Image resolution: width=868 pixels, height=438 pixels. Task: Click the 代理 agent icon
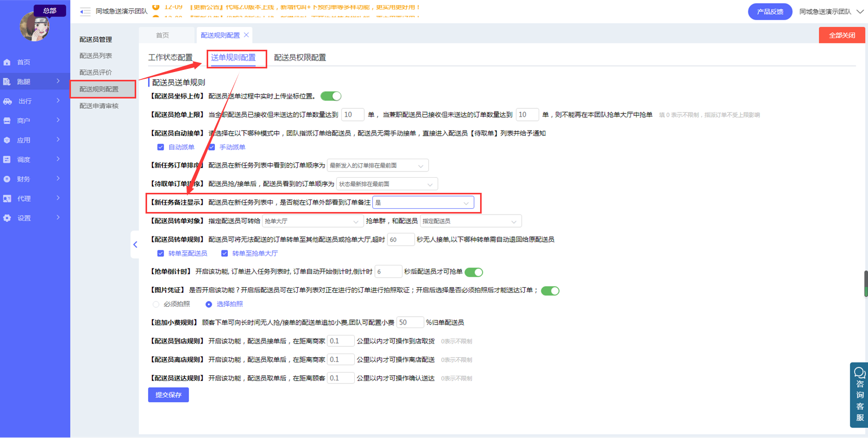click(x=7, y=199)
